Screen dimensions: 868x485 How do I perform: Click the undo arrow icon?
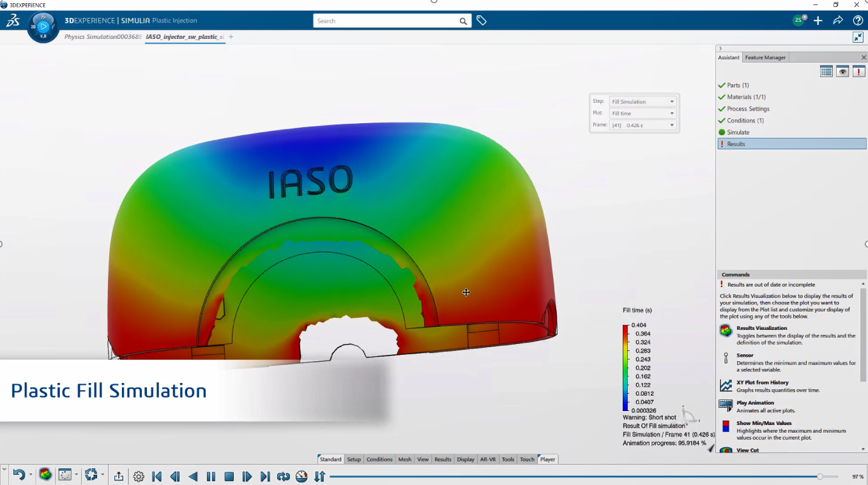[x=19, y=475]
